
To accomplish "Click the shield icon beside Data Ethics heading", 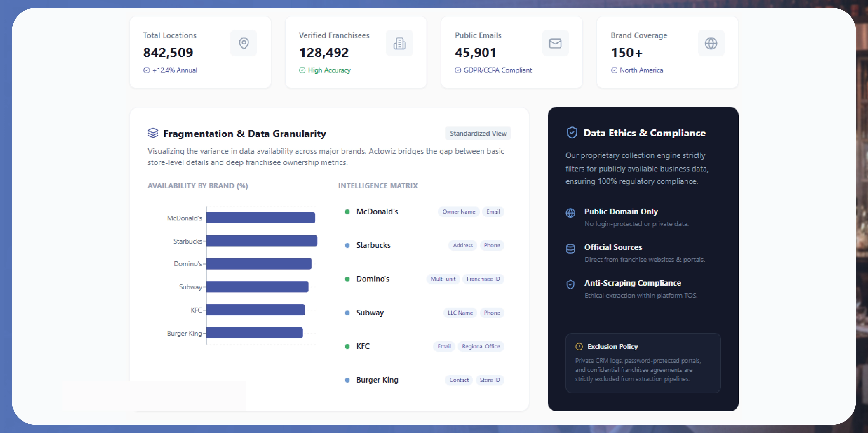I will tap(572, 133).
